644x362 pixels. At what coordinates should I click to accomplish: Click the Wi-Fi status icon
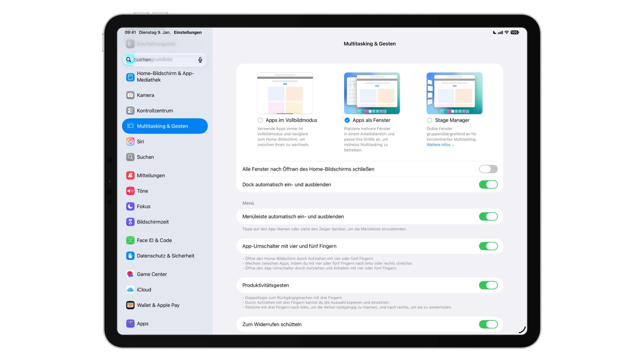pos(506,33)
